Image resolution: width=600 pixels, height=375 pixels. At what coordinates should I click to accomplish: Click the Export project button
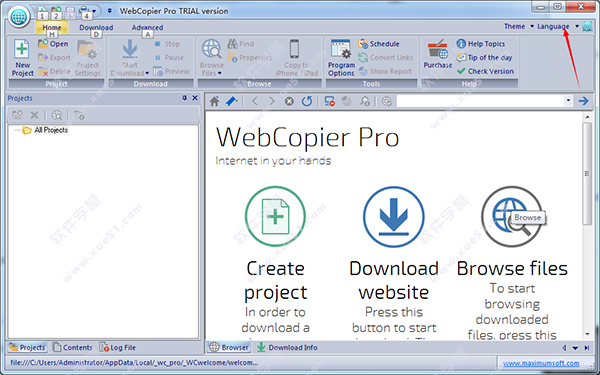(x=54, y=58)
